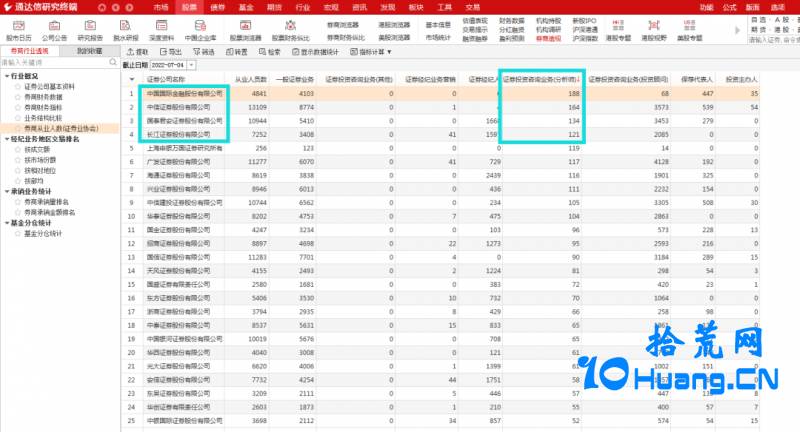Click the forward arrow icon in title bar
The image size is (800, 432).
coord(129,7)
